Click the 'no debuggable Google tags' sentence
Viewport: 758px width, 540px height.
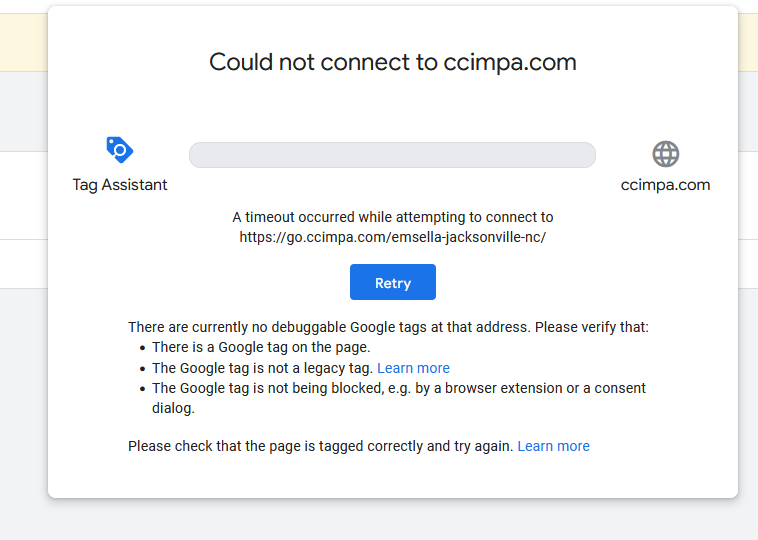coord(388,327)
